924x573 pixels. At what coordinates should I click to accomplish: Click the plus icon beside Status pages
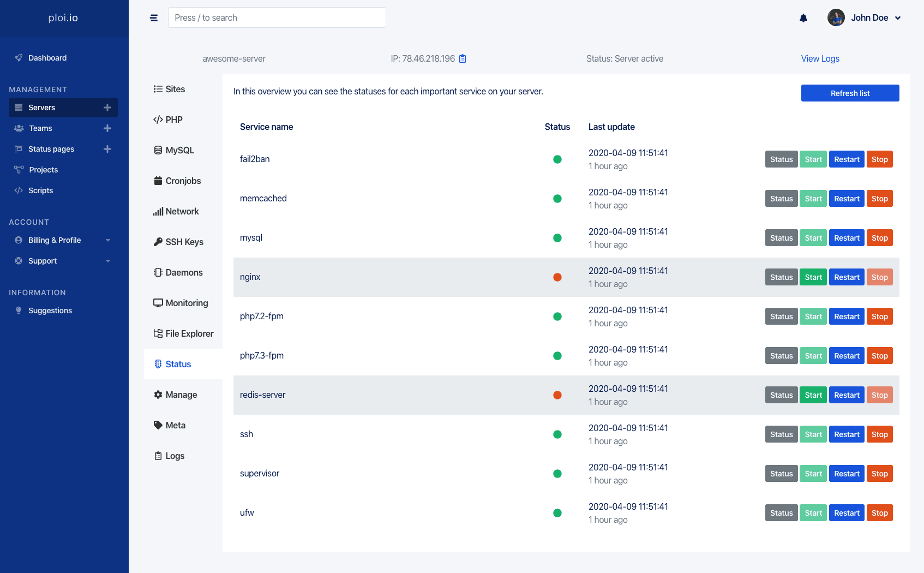[107, 149]
